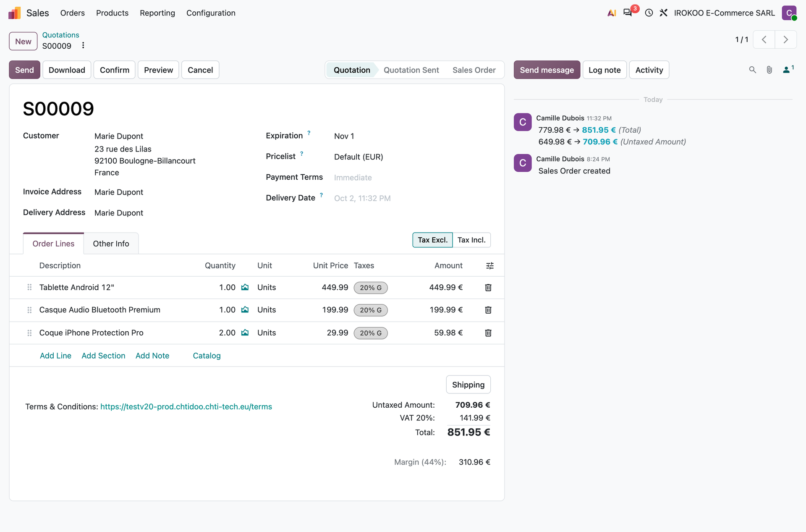806x532 pixels.
Task: Open the activities clock icon
Action: pos(649,13)
